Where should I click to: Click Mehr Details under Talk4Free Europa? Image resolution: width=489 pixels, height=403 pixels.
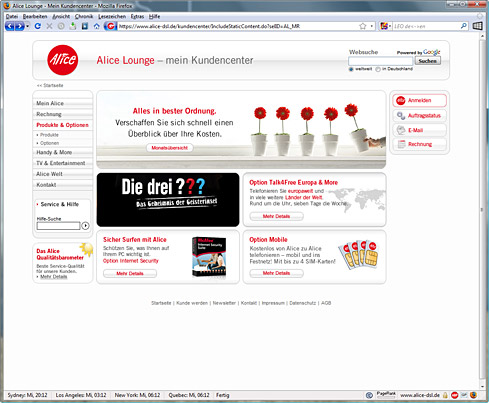tap(276, 216)
